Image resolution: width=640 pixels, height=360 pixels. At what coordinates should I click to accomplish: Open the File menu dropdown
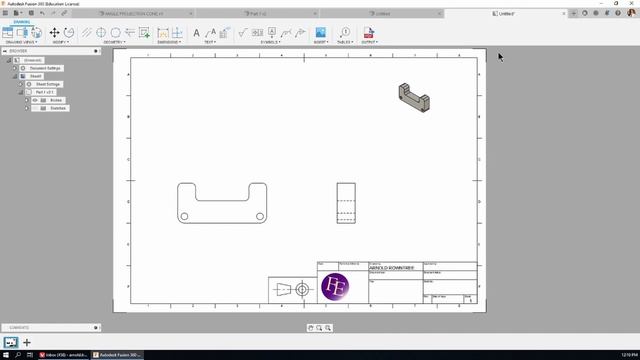(x=17, y=13)
